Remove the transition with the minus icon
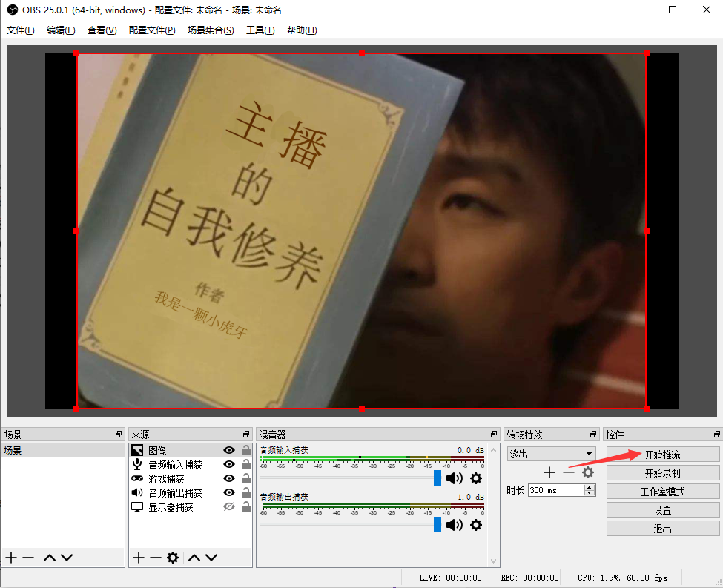The image size is (723, 588). [569, 472]
